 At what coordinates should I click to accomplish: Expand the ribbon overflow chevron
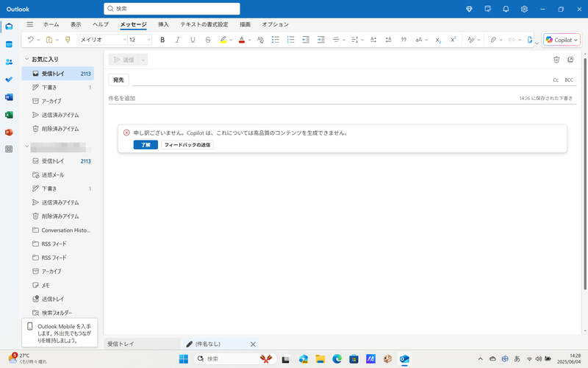[537, 43]
